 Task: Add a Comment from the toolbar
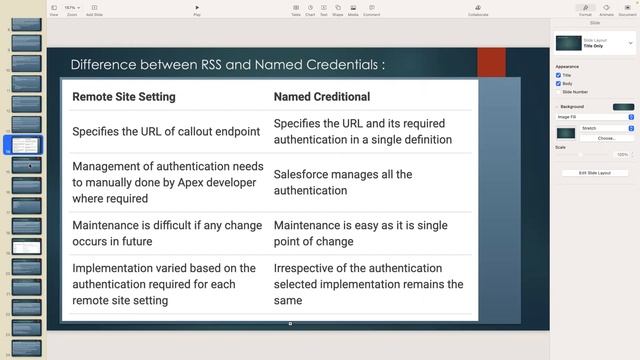pyautogui.click(x=371, y=8)
